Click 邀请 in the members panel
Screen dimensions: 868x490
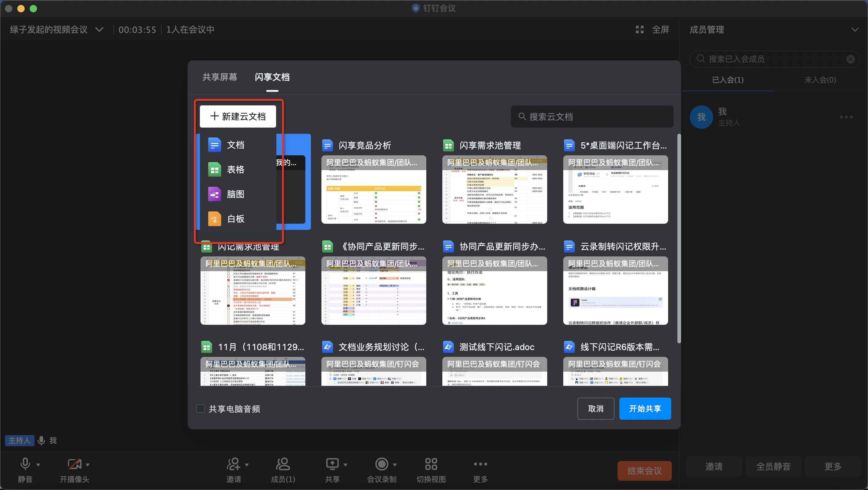tap(714, 467)
